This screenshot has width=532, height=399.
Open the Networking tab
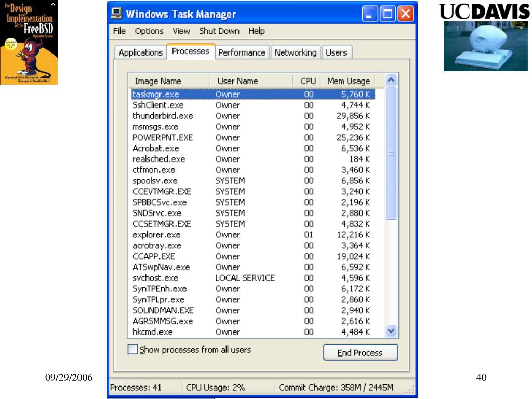click(296, 52)
